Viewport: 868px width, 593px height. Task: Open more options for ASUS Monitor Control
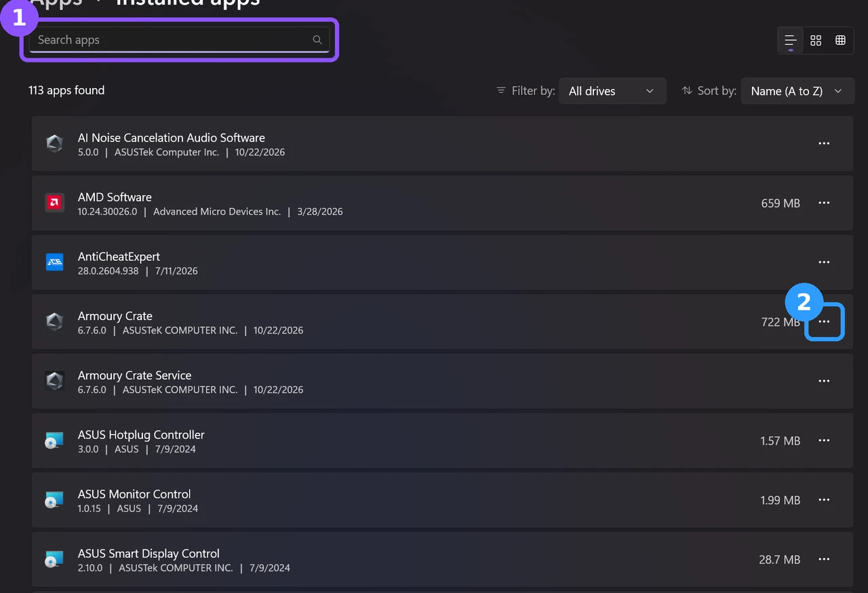(824, 500)
